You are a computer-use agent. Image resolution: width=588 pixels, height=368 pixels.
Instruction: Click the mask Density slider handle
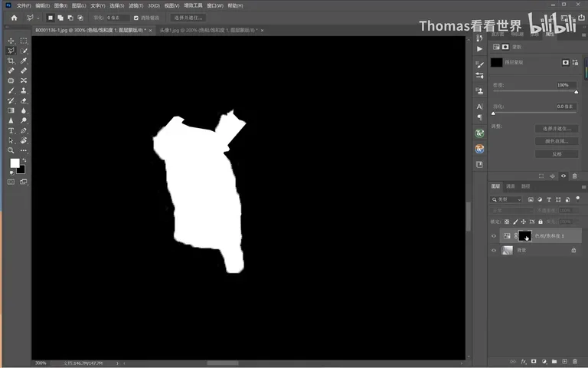[576, 92]
